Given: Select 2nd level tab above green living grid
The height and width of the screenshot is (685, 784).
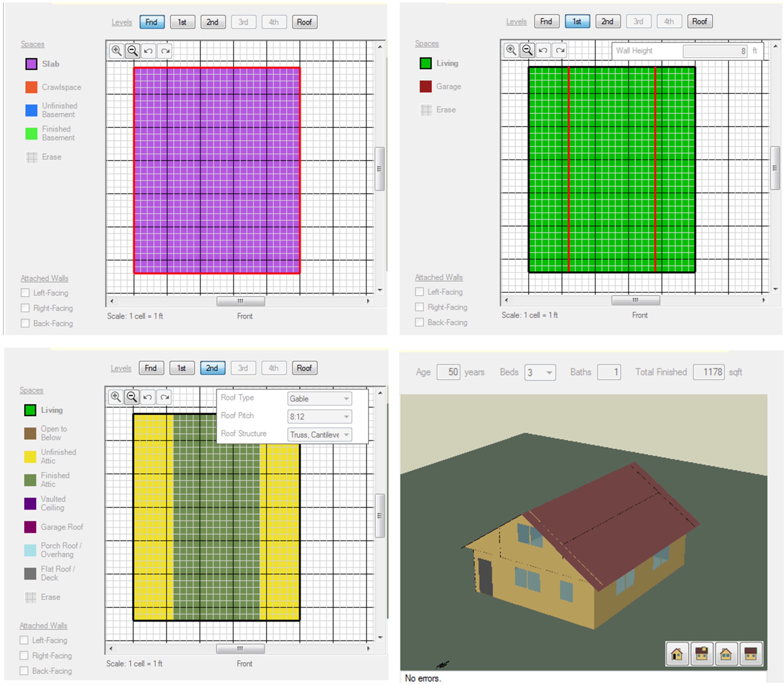Looking at the screenshot, I should tap(607, 21).
